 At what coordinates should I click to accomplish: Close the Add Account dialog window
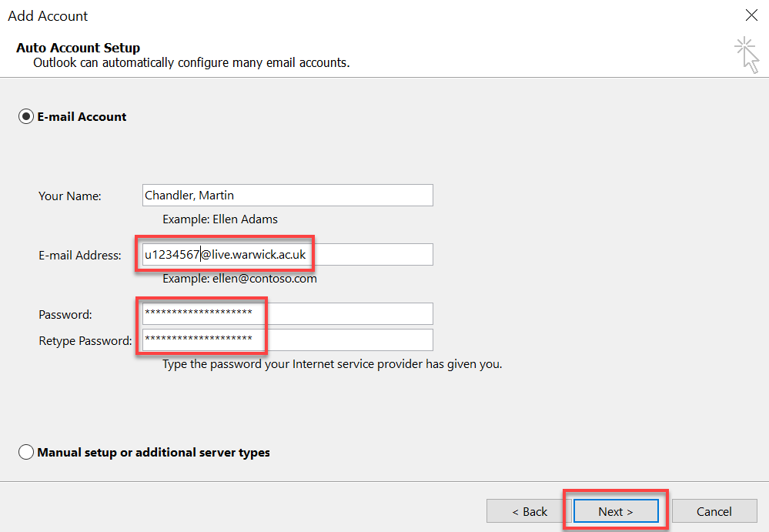coord(751,15)
